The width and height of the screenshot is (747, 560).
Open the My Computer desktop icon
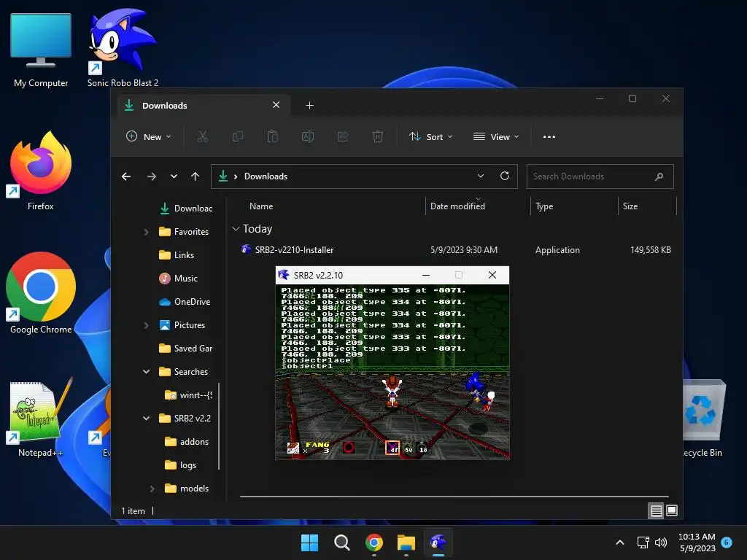[x=41, y=50]
